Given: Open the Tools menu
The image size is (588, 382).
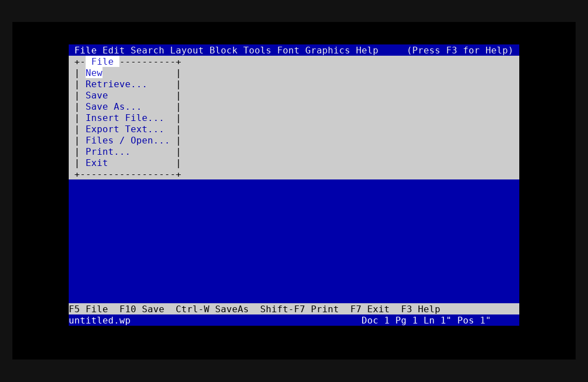Looking at the screenshot, I should coord(257,50).
